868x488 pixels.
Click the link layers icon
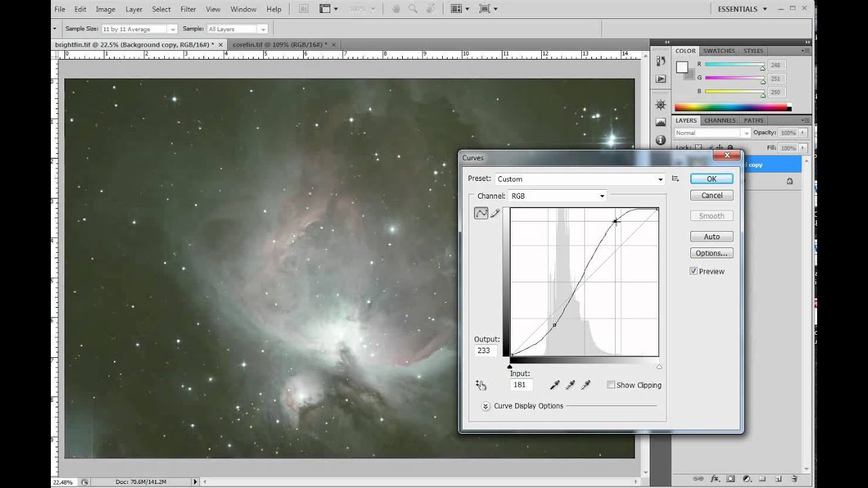698,479
